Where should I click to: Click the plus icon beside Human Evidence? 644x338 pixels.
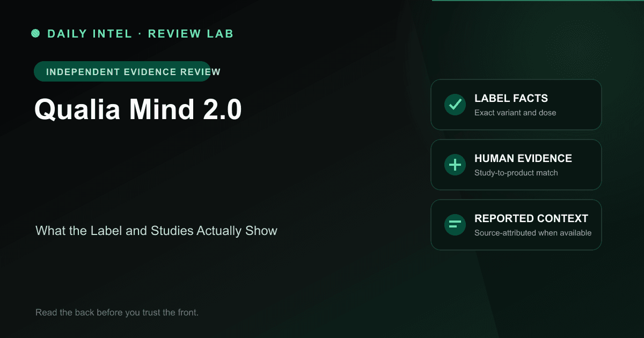pos(455,165)
